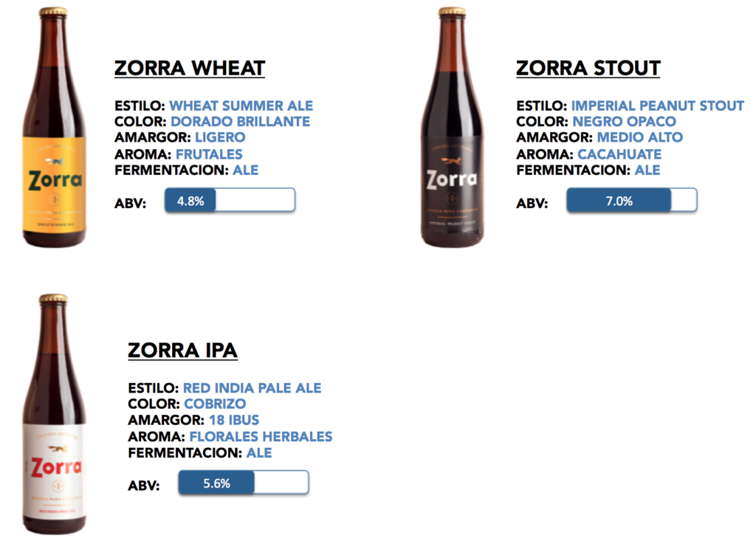Click the NEGRO OPACO color value
Image resolution: width=756 pixels, height=552 pixels.
click(625, 122)
